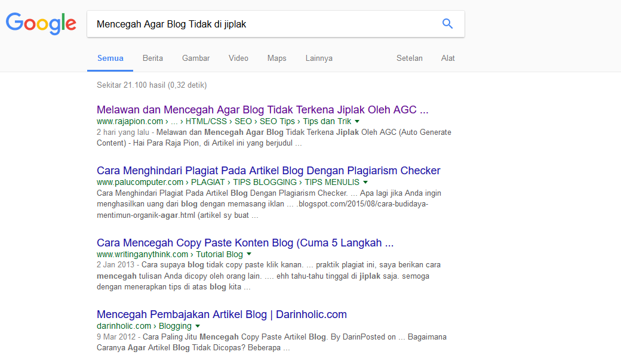Expand the writinganythink.com result dropdown arrow

(x=249, y=254)
